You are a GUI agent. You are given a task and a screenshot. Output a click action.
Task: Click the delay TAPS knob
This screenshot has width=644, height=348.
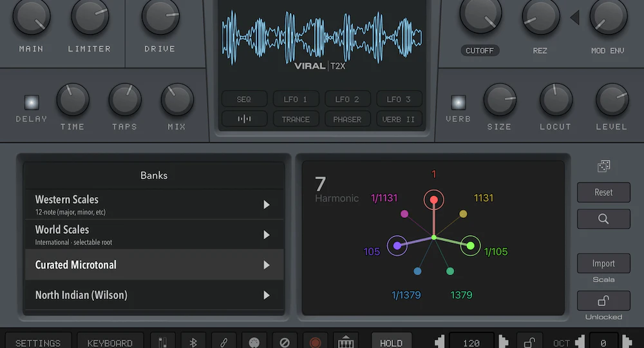click(x=125, y=99)
